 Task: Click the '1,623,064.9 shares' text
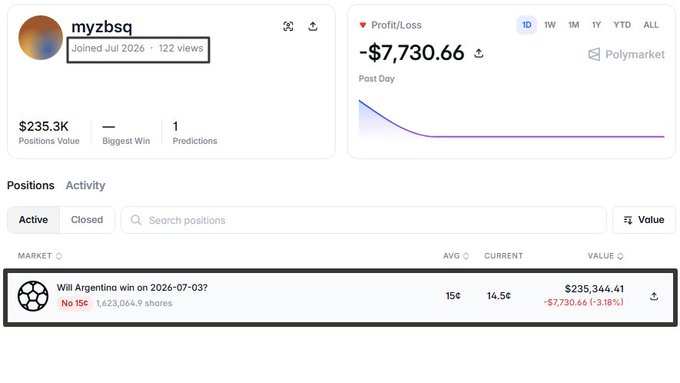134,303
